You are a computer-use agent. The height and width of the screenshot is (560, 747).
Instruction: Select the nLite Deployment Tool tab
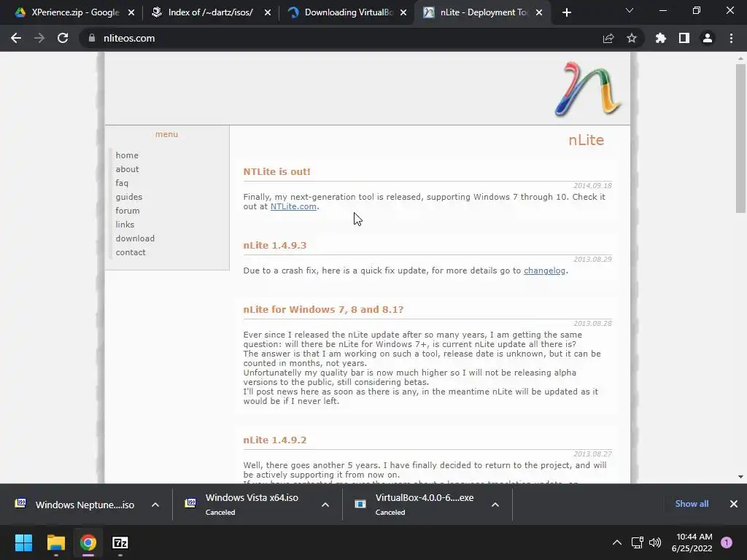click(481, 13)
